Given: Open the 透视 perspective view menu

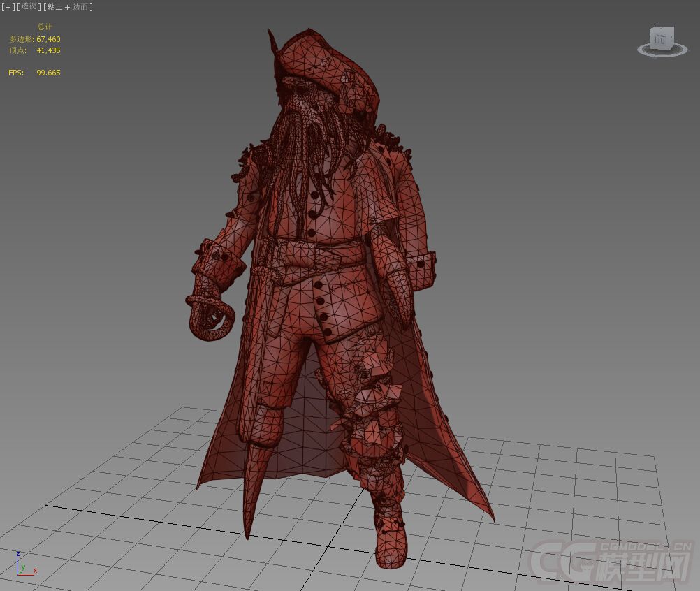Looking at the screenshot, I should (29, 7).
